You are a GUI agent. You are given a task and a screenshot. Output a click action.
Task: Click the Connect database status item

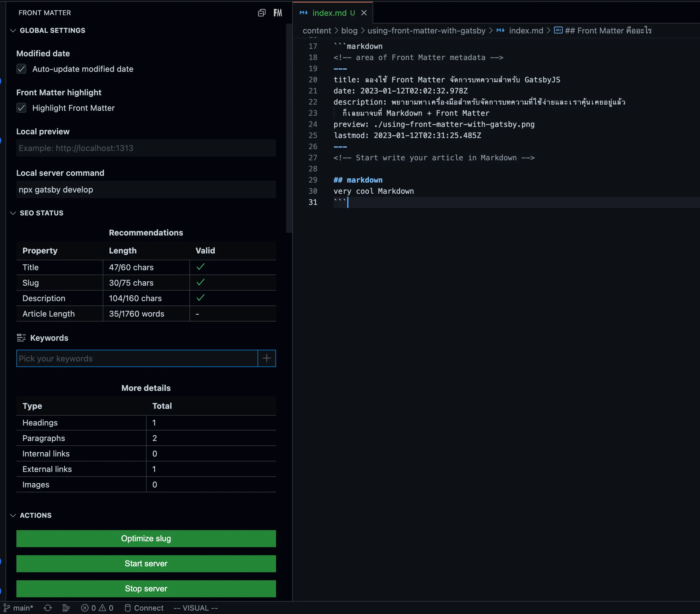[144, 608]
